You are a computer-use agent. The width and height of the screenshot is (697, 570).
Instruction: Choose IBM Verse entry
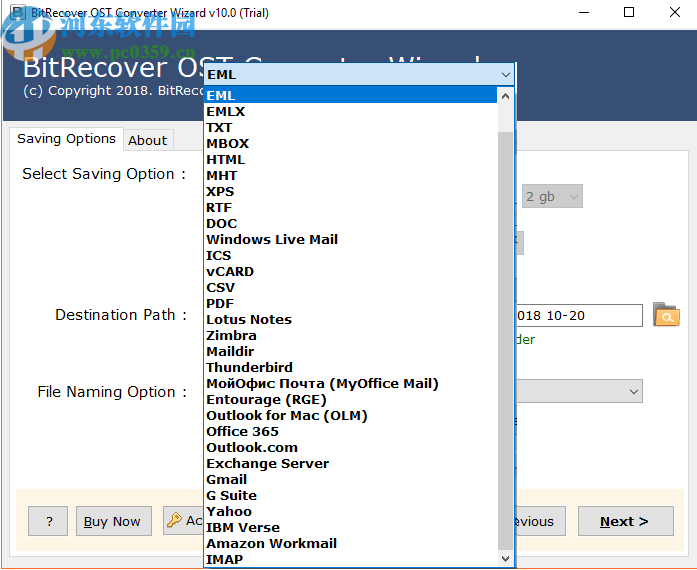pos(350,527)
